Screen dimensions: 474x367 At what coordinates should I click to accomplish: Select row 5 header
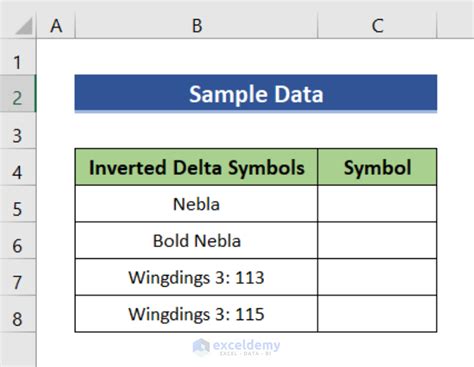point(18,204)
